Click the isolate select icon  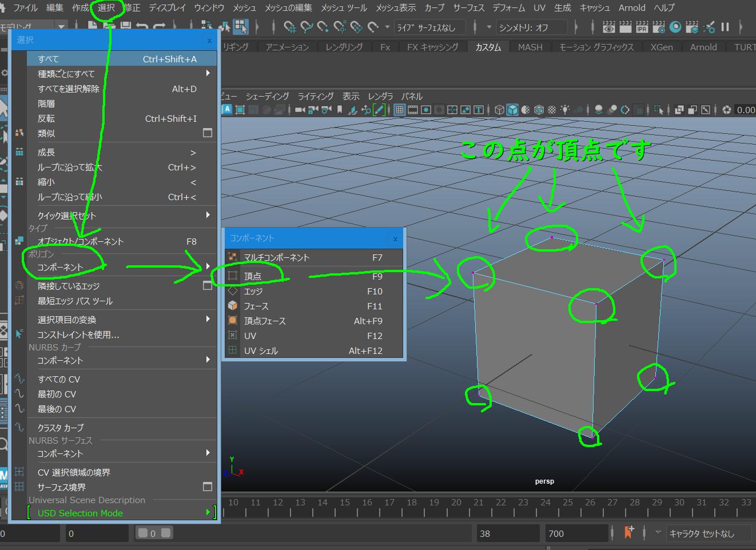pos(658,110)
